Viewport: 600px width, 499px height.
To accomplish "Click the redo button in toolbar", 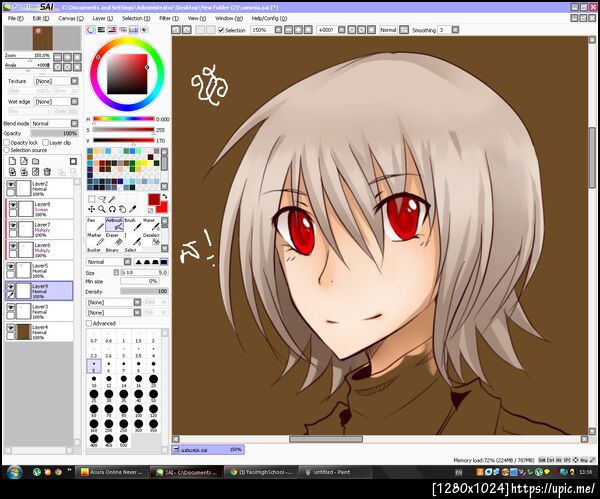I will pos(186,30).
